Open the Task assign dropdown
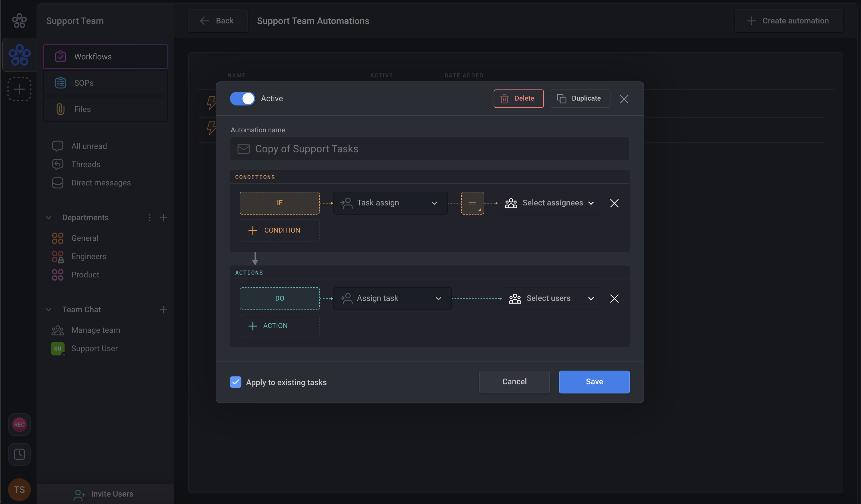The height and width of the screenshot is (504, 861). (390, 203)
